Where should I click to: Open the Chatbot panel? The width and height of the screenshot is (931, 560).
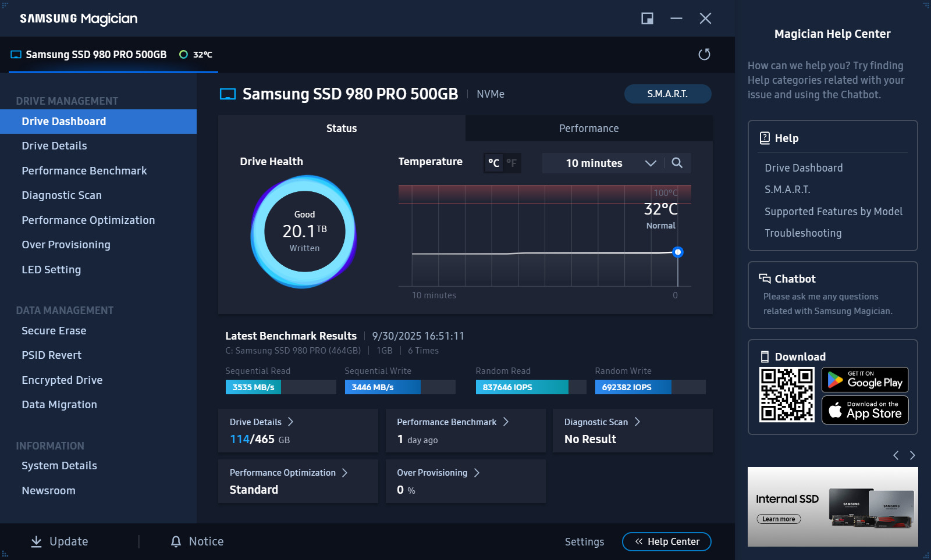point(833,295)
